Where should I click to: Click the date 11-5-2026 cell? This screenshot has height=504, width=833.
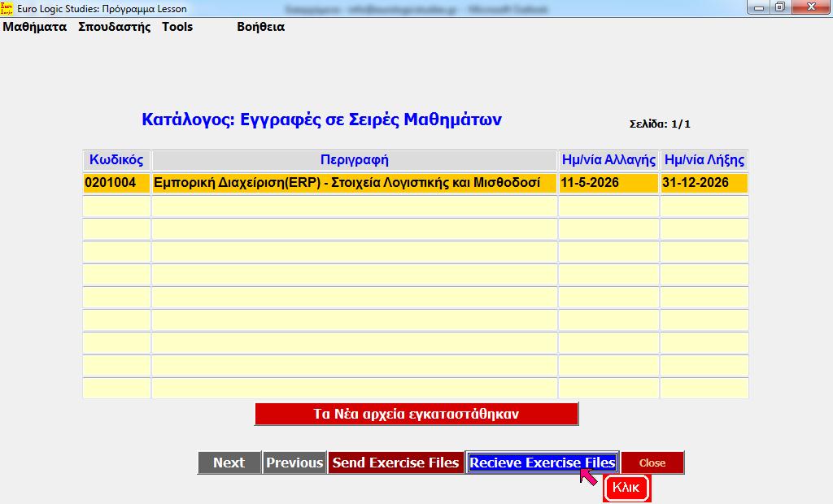[x=608, y=183]
